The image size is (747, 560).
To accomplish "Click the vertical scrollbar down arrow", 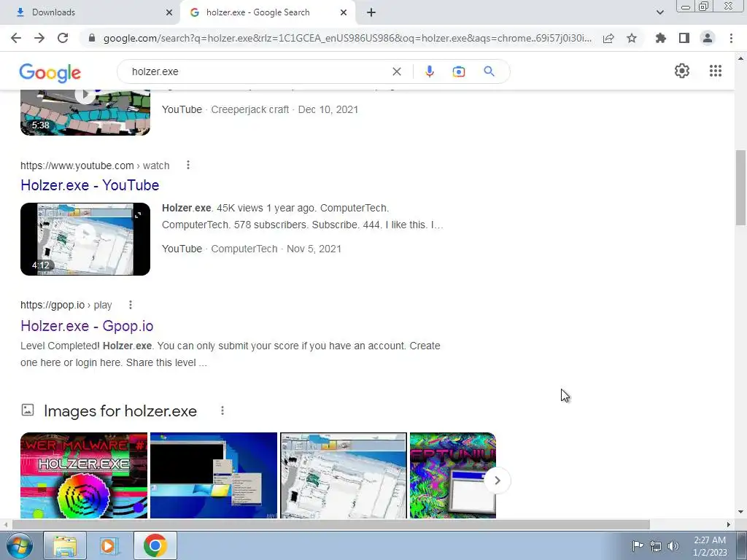I will click(x=740, y=513).
